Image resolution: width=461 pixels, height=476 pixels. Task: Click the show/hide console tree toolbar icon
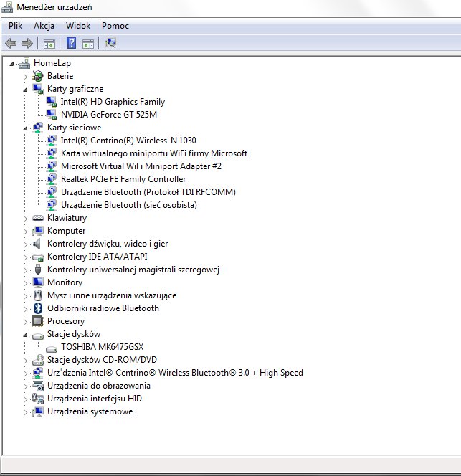pos(49,44)
